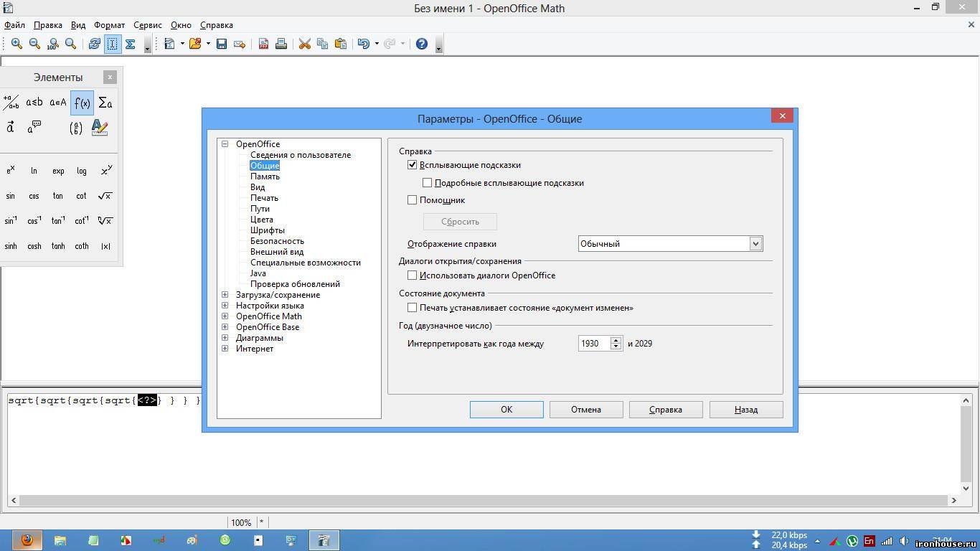Expand the Диаграммы tree node
Image resolution: width=980 pixels, height=551 pixels.
point(225,338)
